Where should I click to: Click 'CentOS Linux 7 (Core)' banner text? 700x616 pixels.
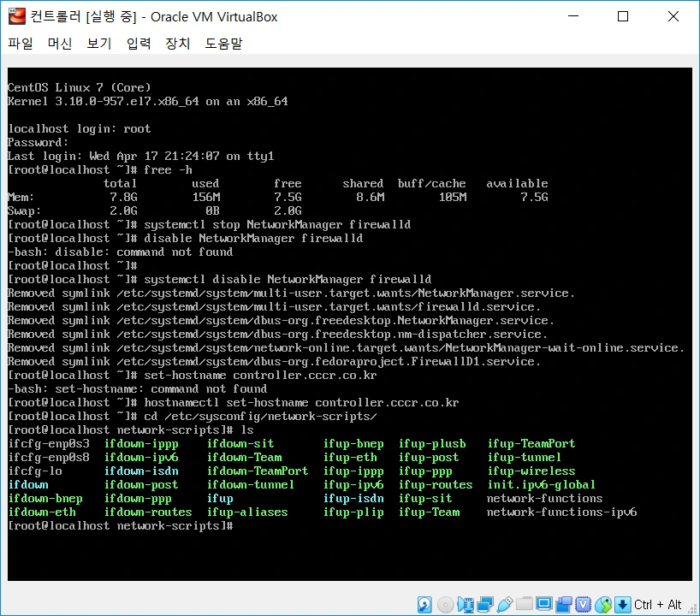pos(79,87)
